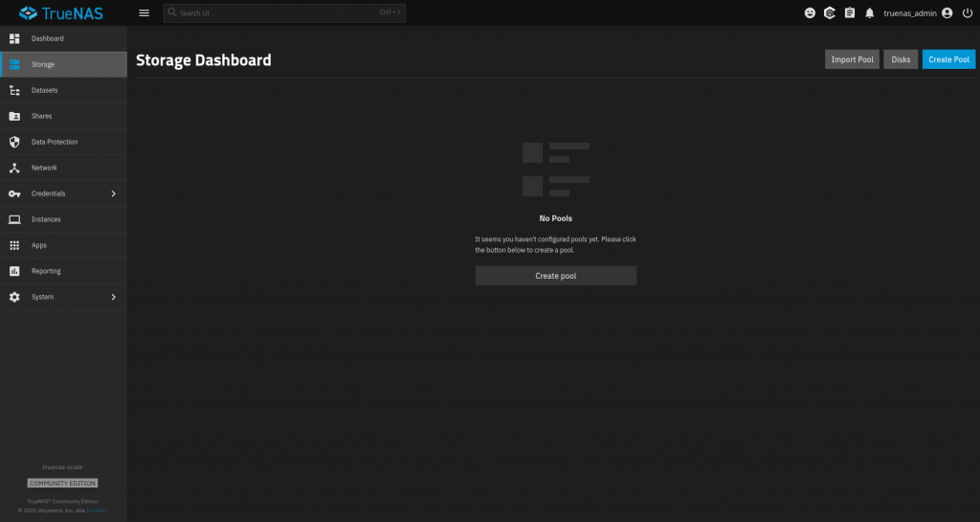Click the TrueNAS logo

[x=63, y=13]
